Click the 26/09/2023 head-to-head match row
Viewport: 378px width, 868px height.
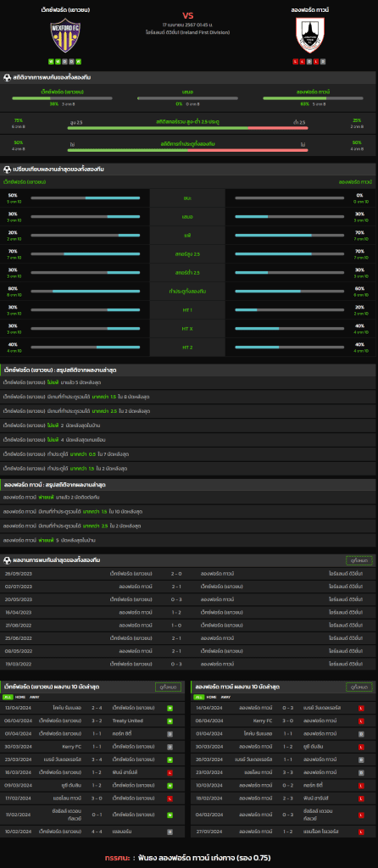[x=189, y=574]
